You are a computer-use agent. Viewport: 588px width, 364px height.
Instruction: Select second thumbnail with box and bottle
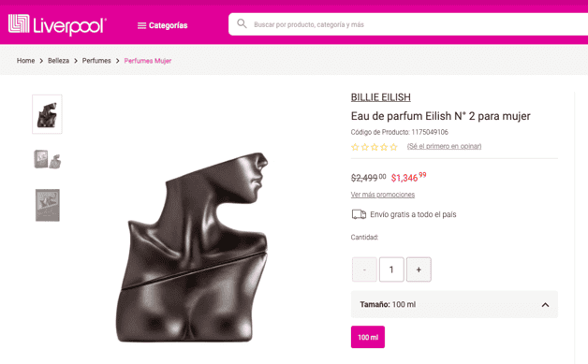pyautogui.click(x=47, y=159)
